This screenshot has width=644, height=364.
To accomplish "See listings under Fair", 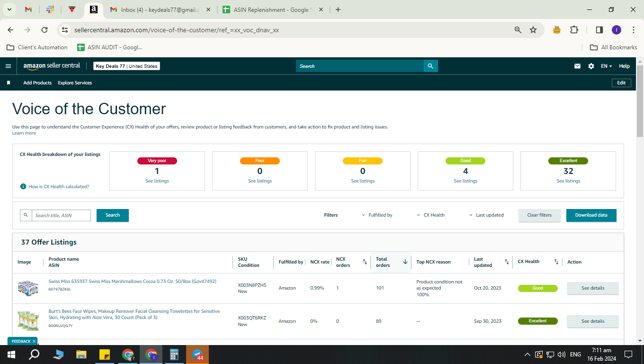I will pyautogui.click(x=363, y=181).
